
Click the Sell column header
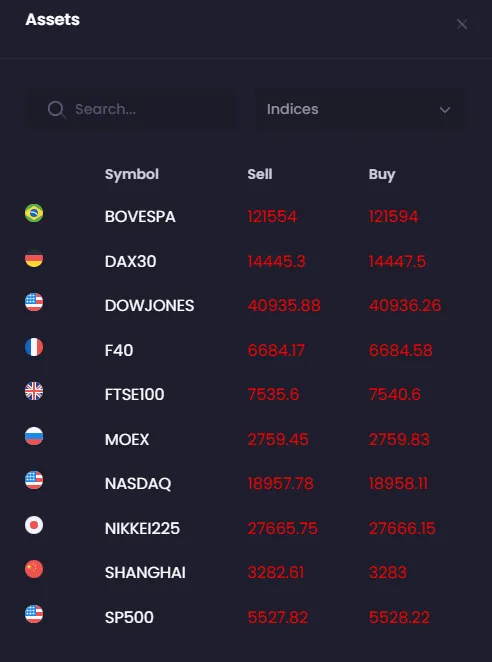pos(260,174)
